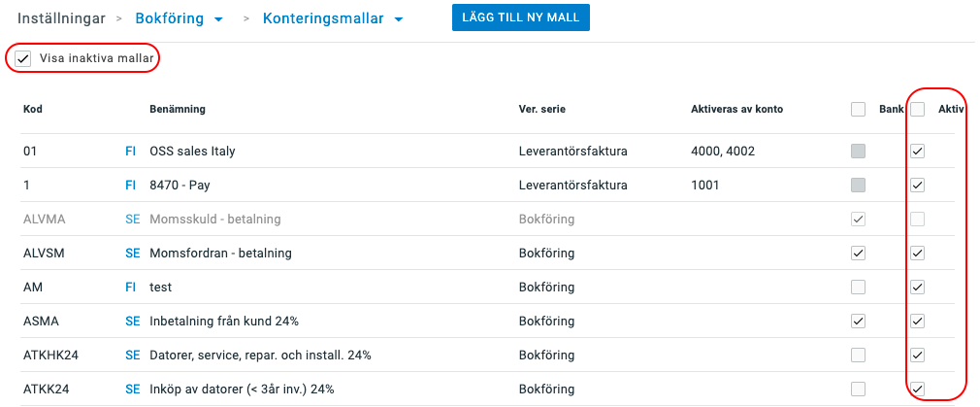Click FI country tag on row 01

coord(131,151)
